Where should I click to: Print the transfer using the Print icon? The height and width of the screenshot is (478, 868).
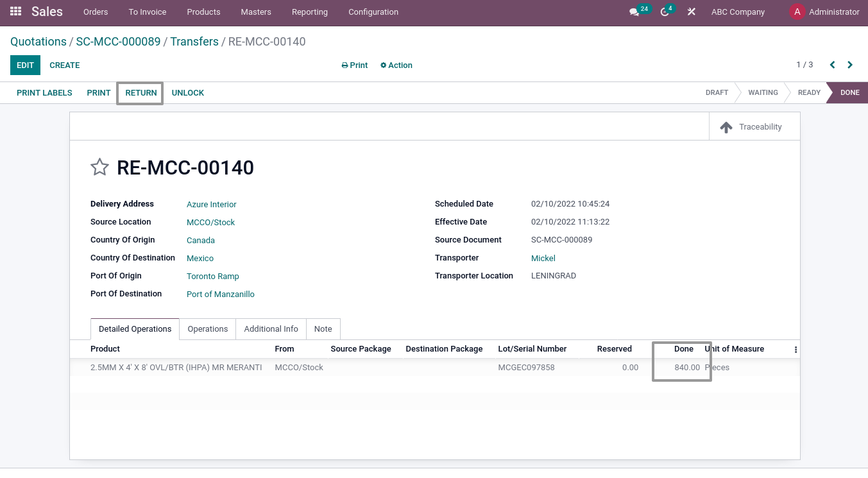pos(354,65)
